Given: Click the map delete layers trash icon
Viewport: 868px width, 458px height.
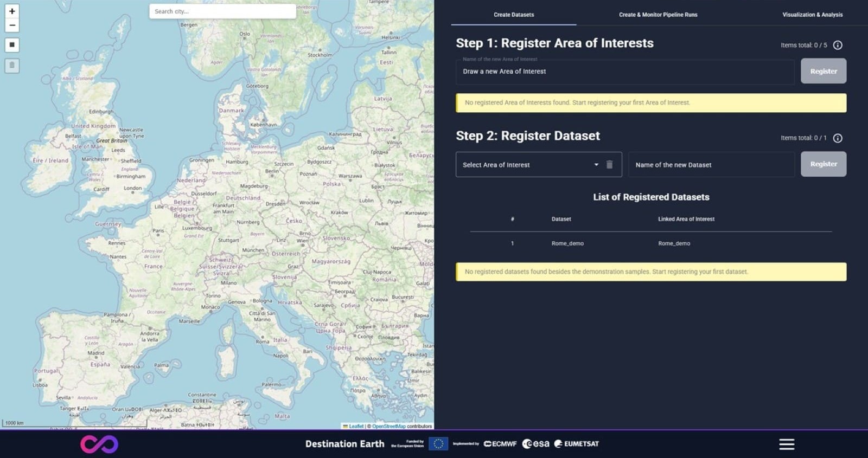Looking at the screenshot, I should pyautogui.click(x=12, y=66).
